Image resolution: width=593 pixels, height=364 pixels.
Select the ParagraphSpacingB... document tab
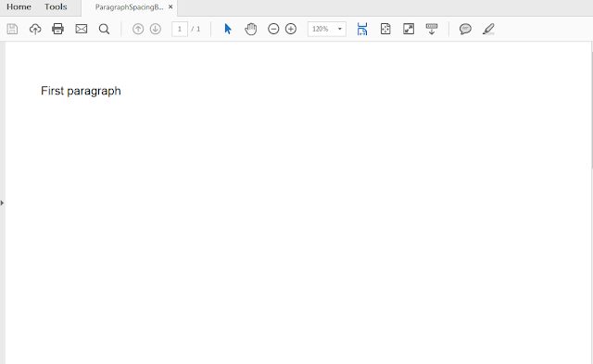click(129, 7)
